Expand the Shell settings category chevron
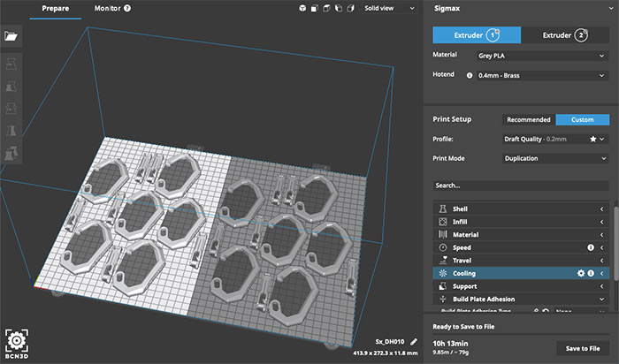 pyautogui.click(x=602, y=209)
